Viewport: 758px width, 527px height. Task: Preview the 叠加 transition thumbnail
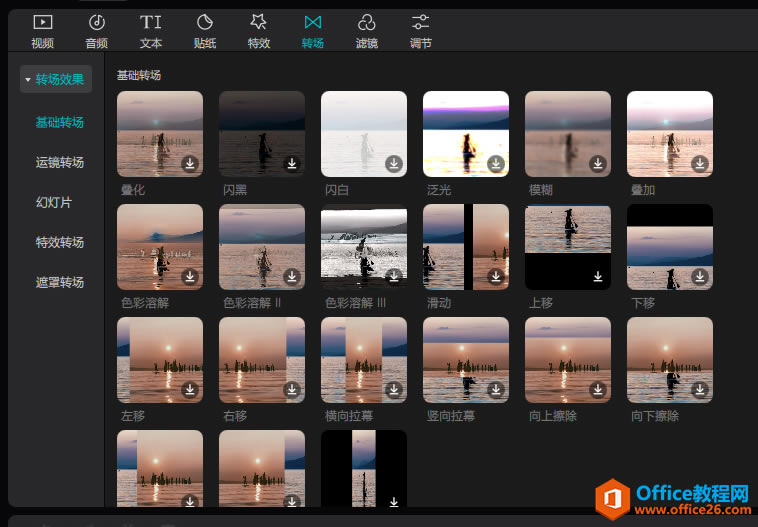coord(670,134)
